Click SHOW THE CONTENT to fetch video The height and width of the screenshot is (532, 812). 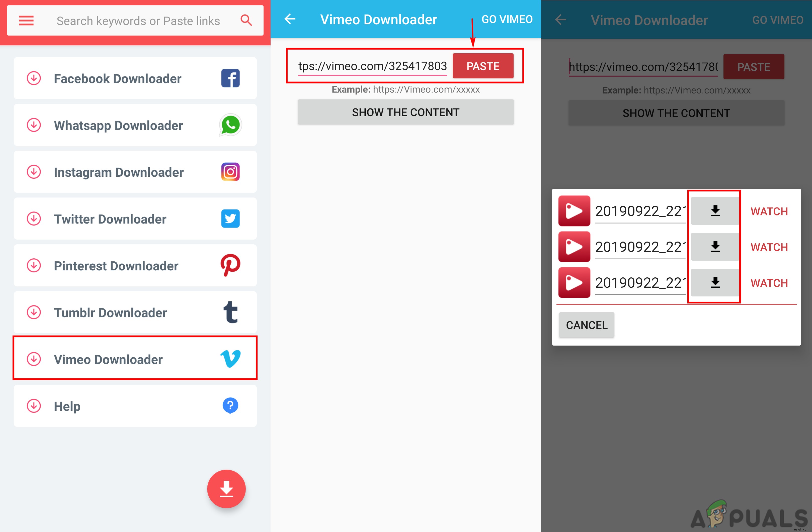coord(406,112)
